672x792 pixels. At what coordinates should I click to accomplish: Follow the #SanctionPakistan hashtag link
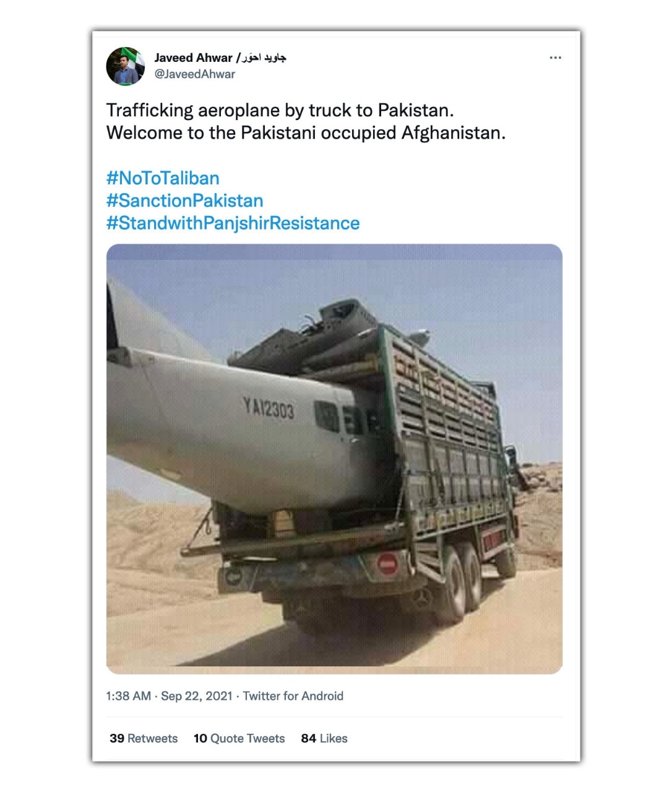click(x=184, y=200)
